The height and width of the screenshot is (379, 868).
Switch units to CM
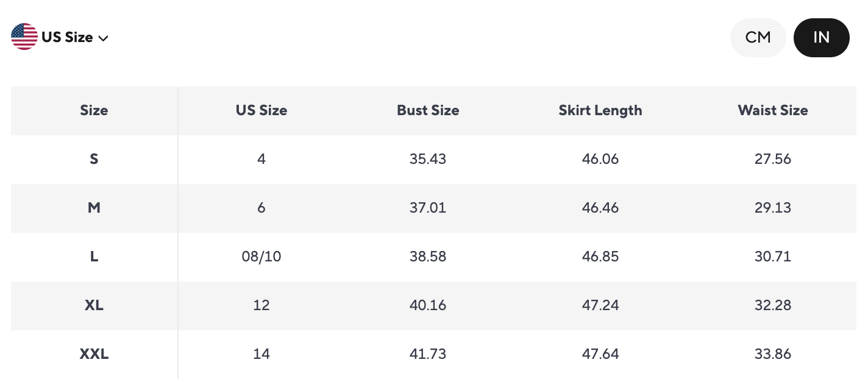(x=758, y=38)
